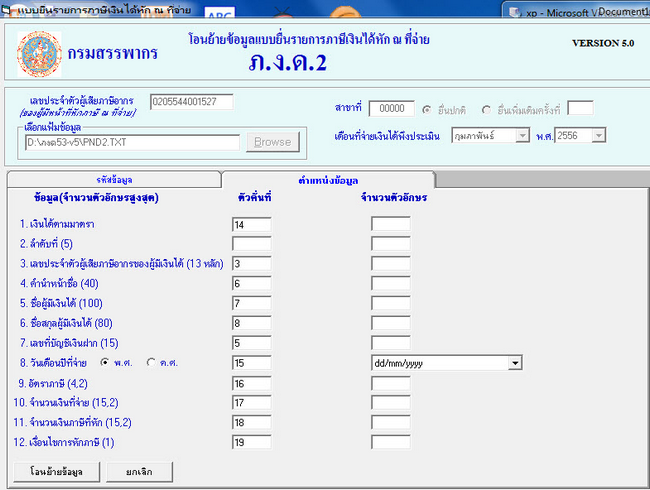Screen dimensions: 650x490
Task: Click the file path field D:\...PND2.TXT
Action: point(132,142)
